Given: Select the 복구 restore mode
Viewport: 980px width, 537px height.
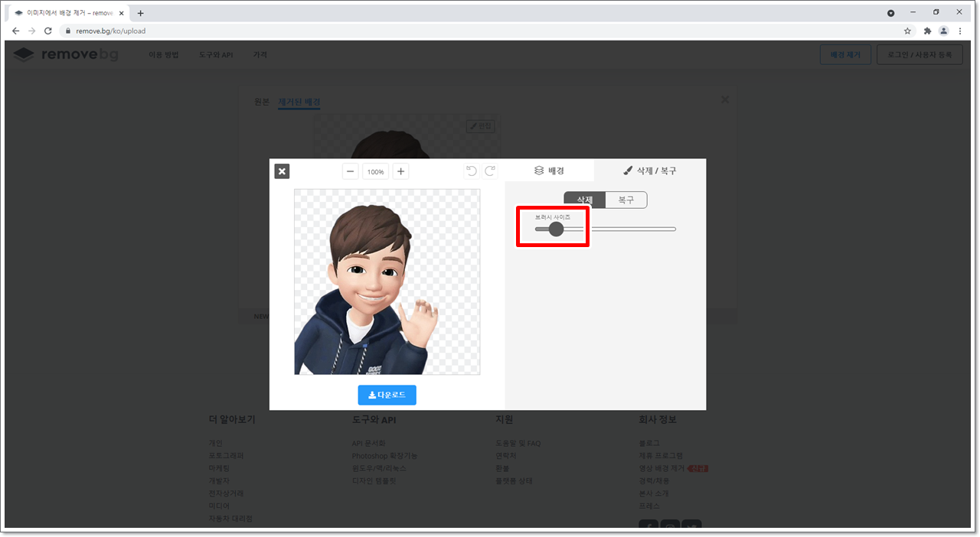Looking at the screenshot, I should (x=626, y=200).
